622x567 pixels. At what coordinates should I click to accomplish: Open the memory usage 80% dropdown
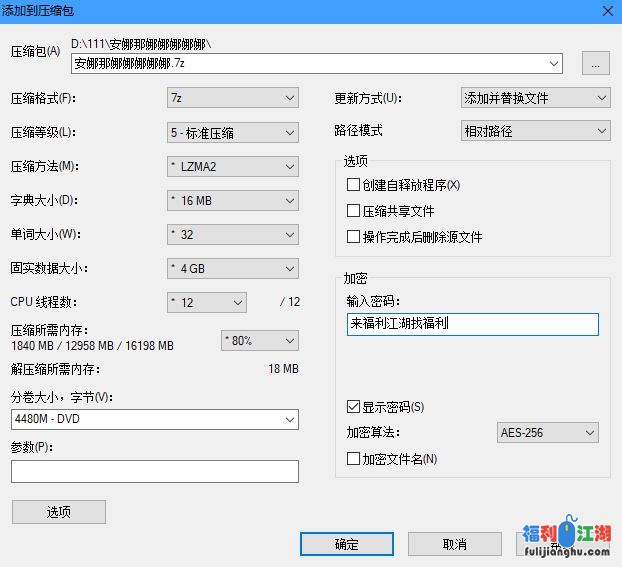point(258,340)
